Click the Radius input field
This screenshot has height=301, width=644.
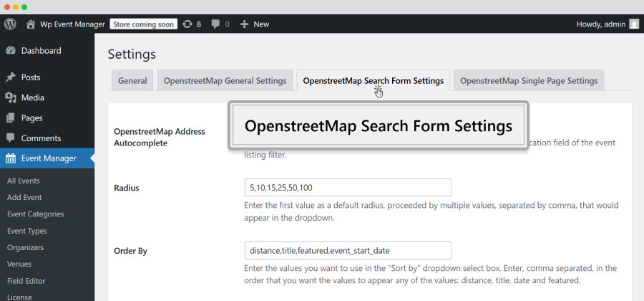pyautogui.click(x=348, y=188)
